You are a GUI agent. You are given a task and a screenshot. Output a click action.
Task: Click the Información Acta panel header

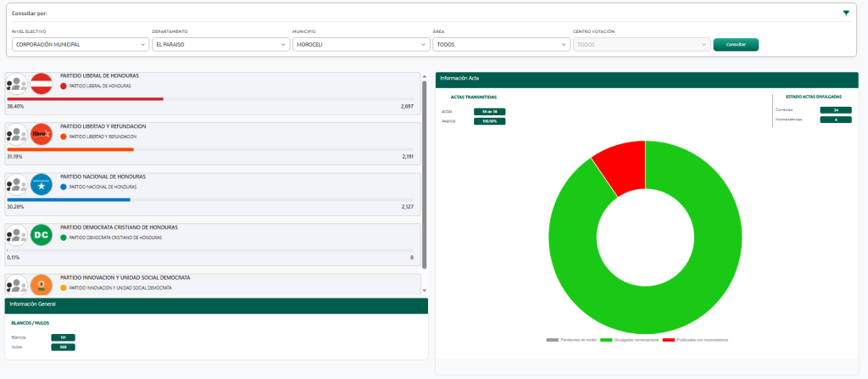pyautogui.click(x=646, y=79)
